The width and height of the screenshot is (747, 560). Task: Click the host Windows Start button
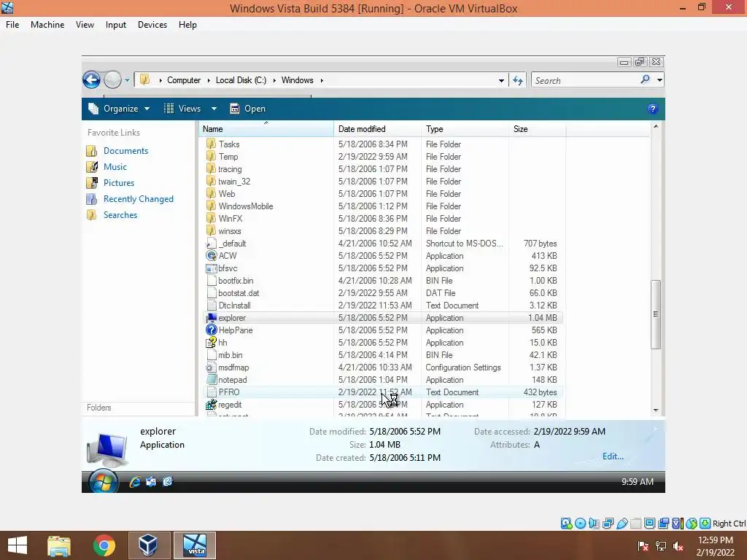[x=18, y=545]
